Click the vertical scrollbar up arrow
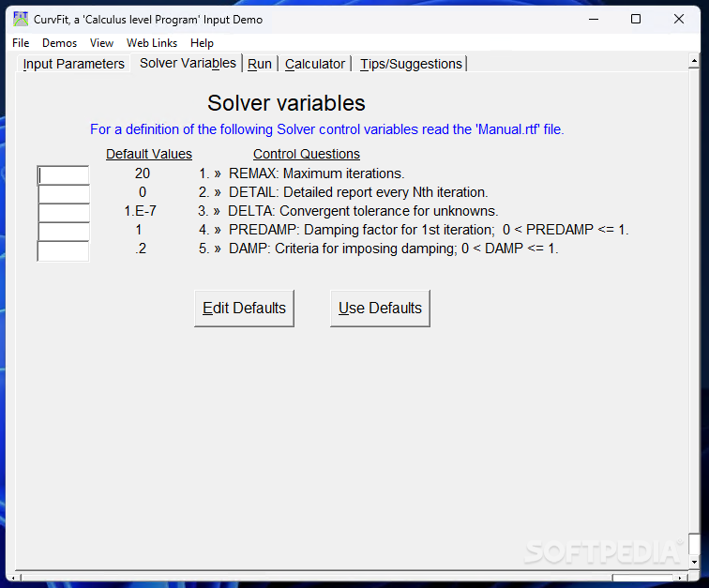This screenshot has width=709, height=588. coord(694,61)
